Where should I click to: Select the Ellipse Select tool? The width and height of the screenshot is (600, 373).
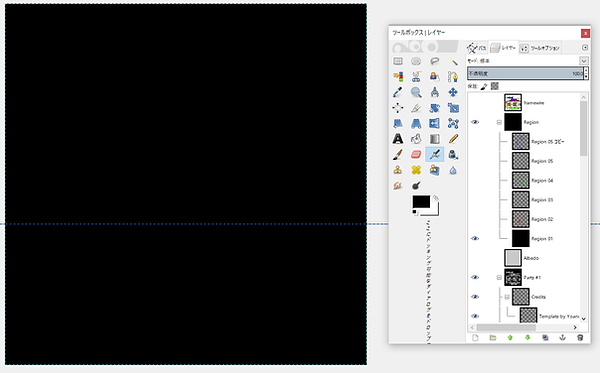coord(416,61)
